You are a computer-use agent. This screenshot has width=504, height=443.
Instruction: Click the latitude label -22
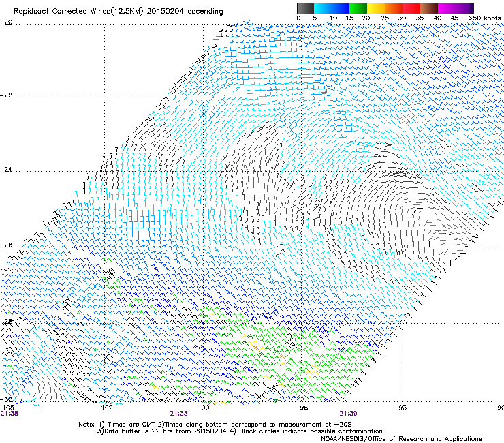pos(6,95)
